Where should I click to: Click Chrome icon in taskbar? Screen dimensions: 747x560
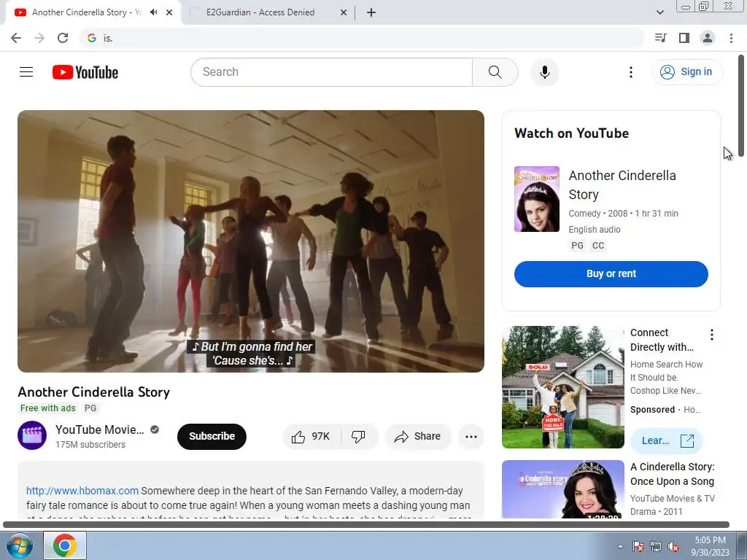[65, 545]
